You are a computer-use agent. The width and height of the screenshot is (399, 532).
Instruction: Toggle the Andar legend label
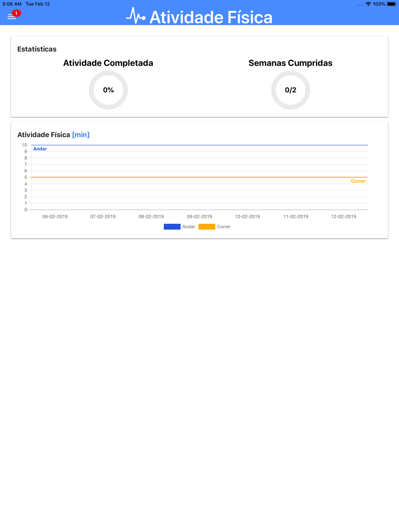[x=188, y=227]
